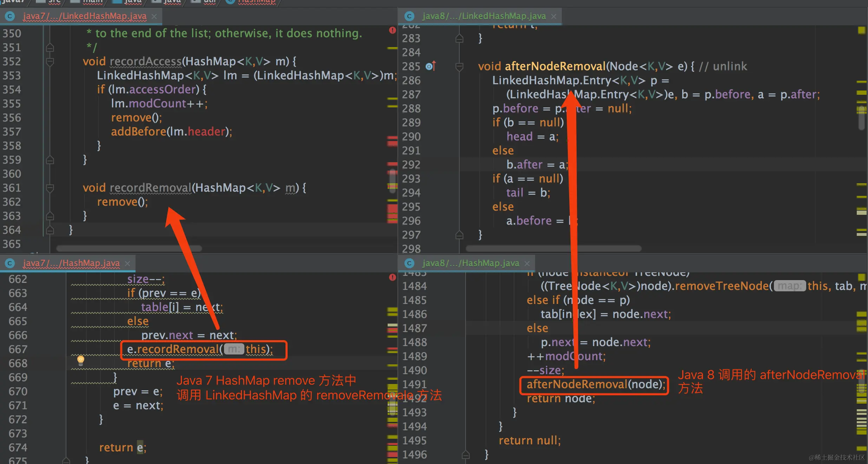Click class icon on java7 HashMap.java tab
This screenshot has height=464, width=868.
pyautogui.click(x=10, y=263)
